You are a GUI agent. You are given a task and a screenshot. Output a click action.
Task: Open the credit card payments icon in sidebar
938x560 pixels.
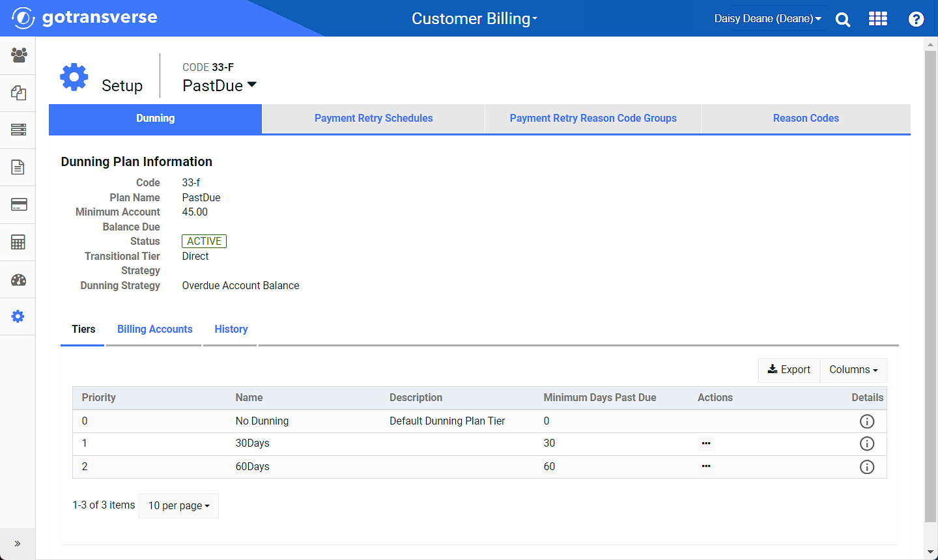click(x=18, y=204)
